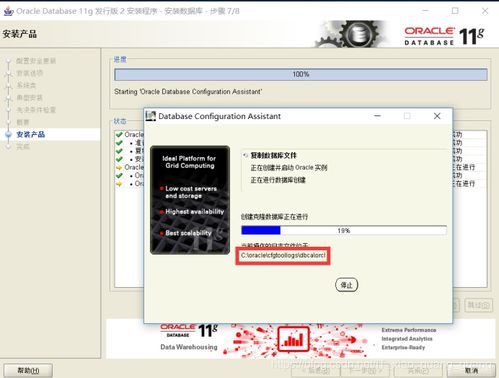499x378 pixels.
Task: Click the green check beside first Oracle status row
Action: coord(119,135)
